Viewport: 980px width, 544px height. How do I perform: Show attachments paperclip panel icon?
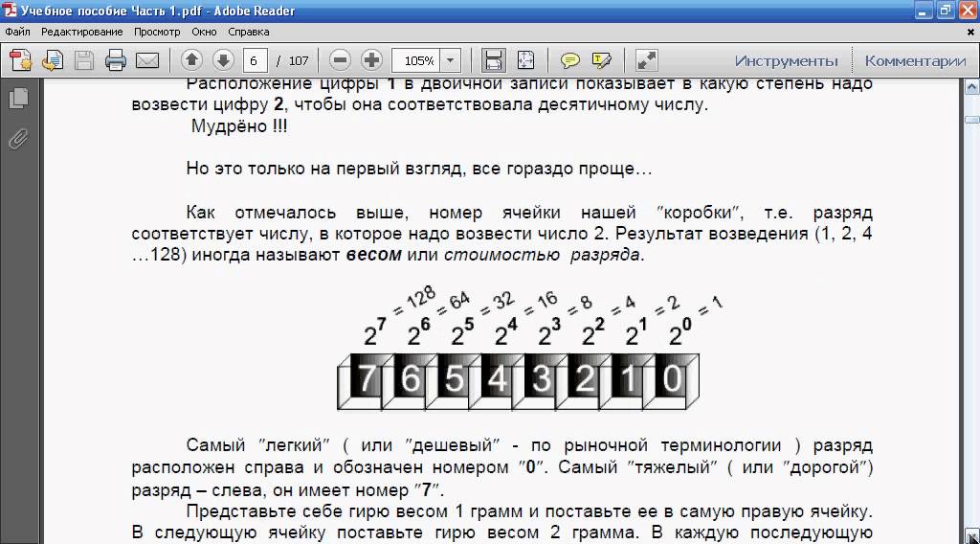point(19,139)
